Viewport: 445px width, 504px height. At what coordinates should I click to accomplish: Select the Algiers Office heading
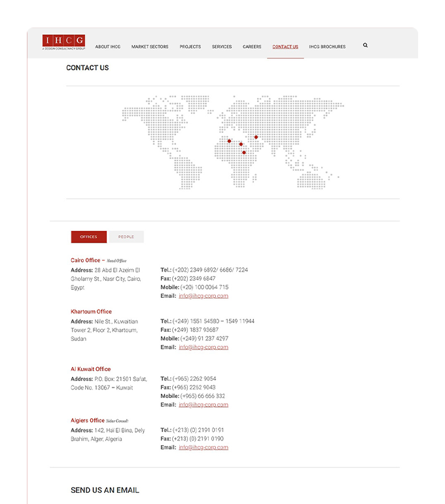88,420
